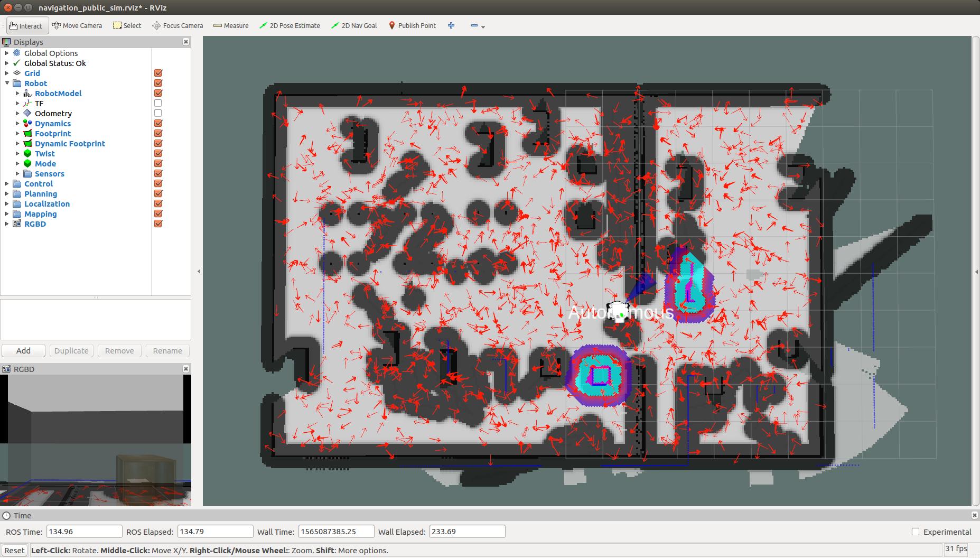
Task: Click the Robot folder icon
Action: (17, 83)
